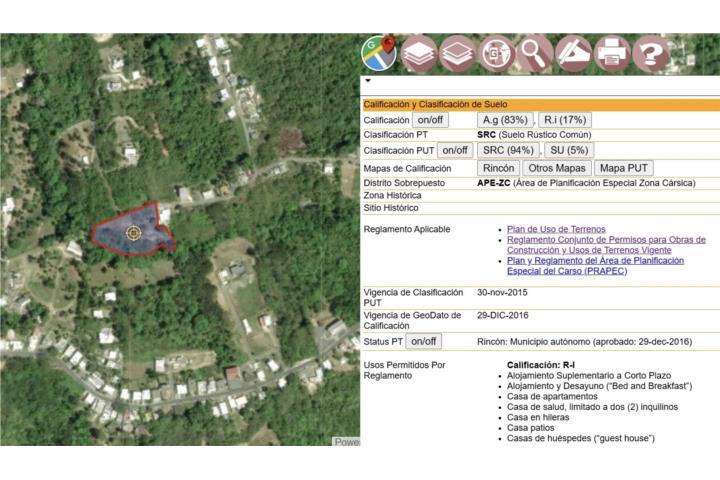Activate the ruler and pencil drawing tool
Viewport: 720px width, 480px height.
coord(575,52)
